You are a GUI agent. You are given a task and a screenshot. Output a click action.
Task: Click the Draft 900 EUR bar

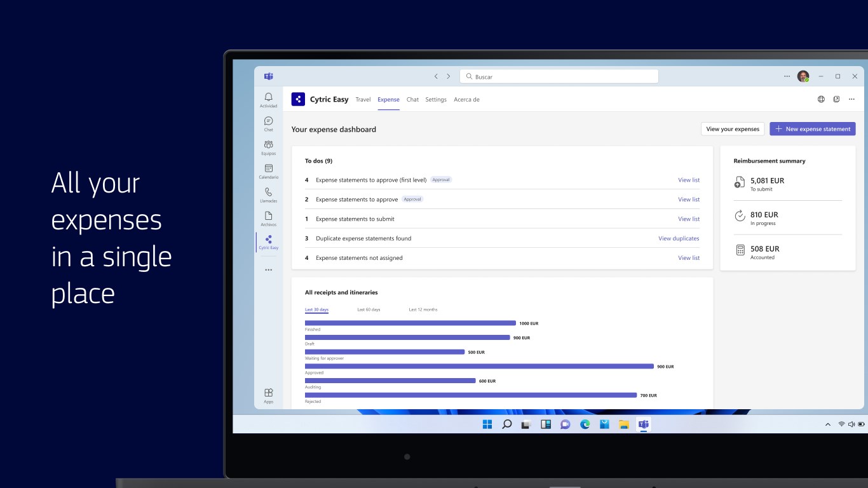click(407, 337)
